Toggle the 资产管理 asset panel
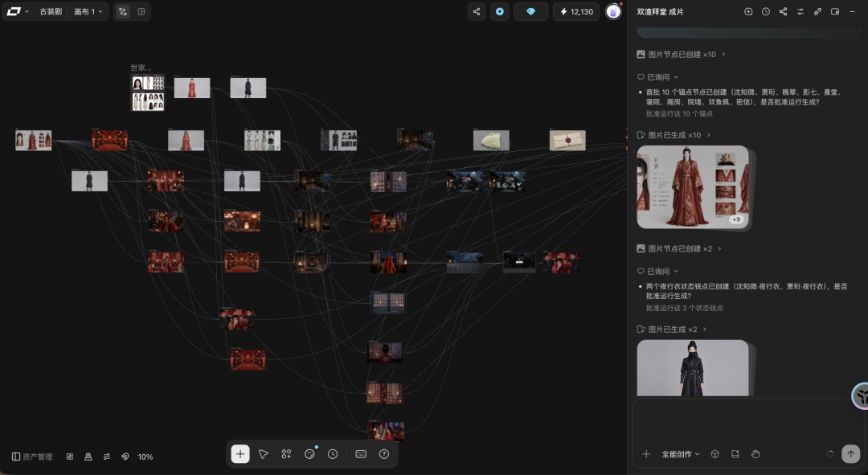Screen dimensions: 868x475 [32, 457]
